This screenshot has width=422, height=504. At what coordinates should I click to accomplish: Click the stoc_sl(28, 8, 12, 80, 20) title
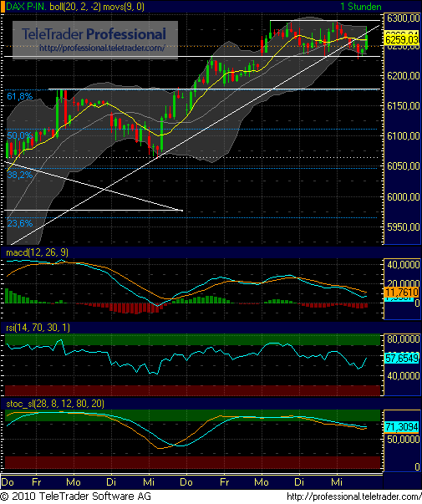(55, 404)
